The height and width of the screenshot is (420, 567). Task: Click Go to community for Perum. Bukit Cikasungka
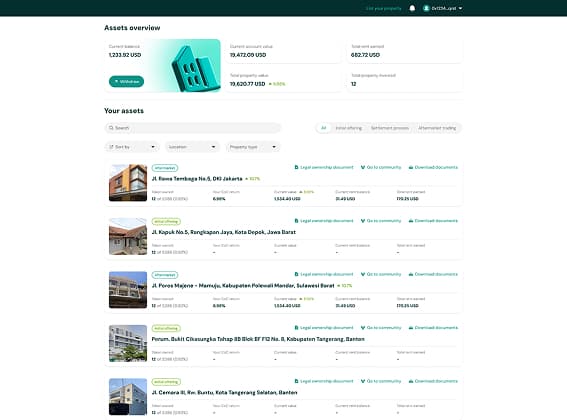click(381, 327)
